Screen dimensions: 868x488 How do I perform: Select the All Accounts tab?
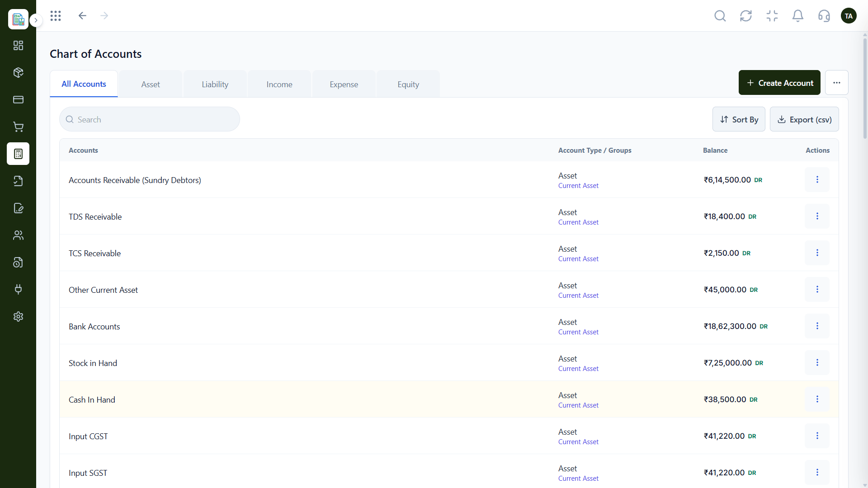coord(84,84)
